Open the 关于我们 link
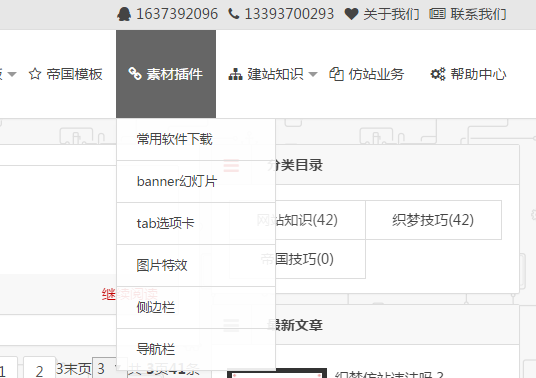The width and height of the screenshot is (536, 378). pyautogui.click(x=391, y=14)
